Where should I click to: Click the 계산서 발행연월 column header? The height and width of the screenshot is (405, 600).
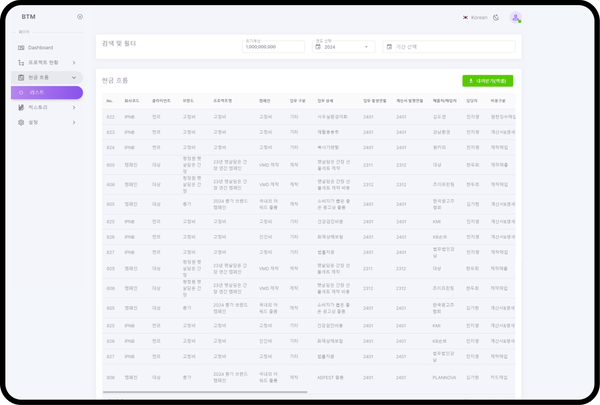[409, 101]
